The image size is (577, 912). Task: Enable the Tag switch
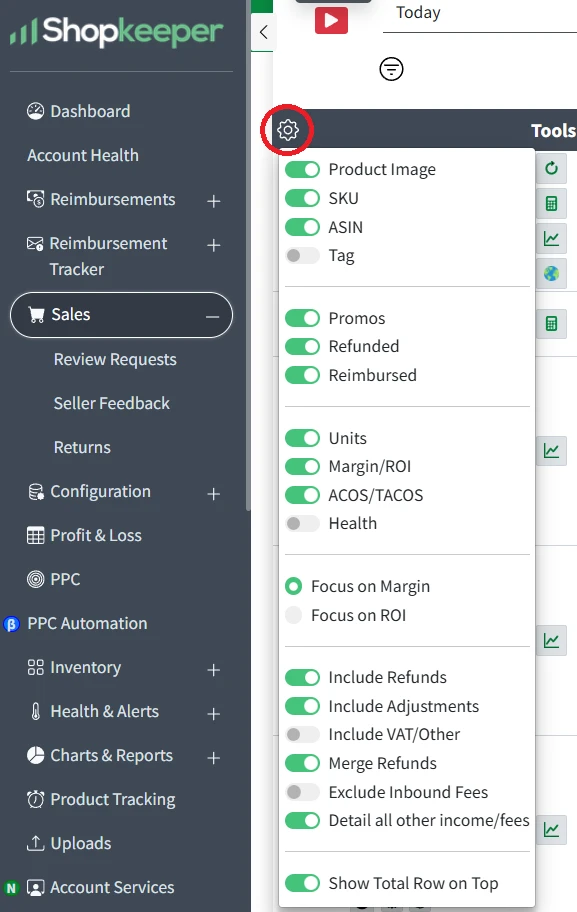point(302,255)
